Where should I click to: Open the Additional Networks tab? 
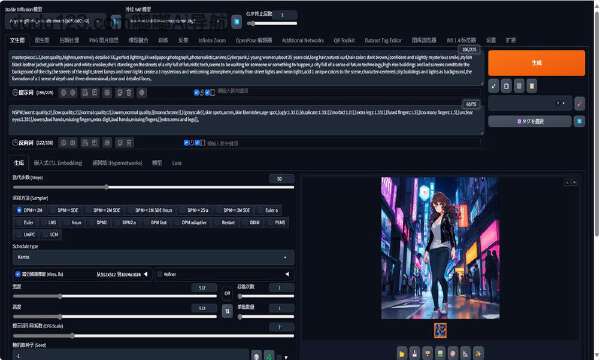click(x=303, y=40)
